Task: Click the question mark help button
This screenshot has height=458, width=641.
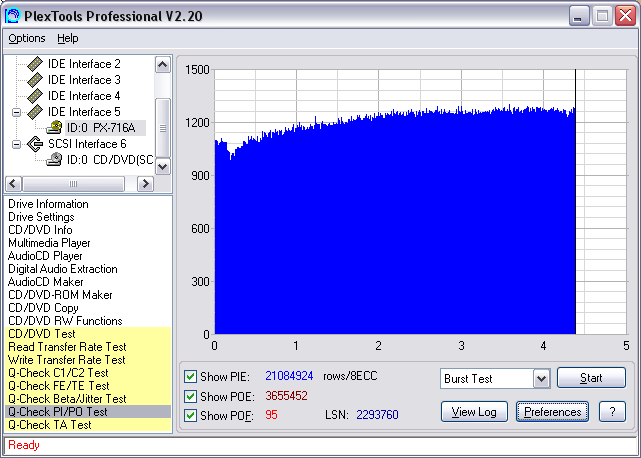Action: [612, 412]
